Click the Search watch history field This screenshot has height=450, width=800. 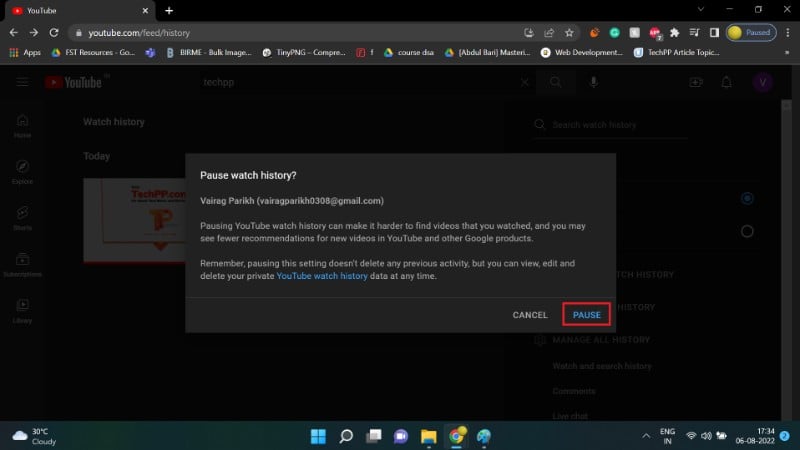pyautogui.click(x=611, y=125)
